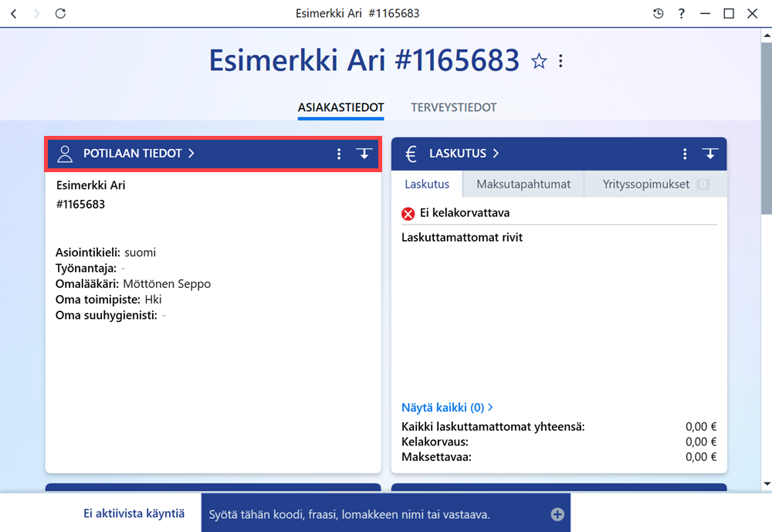
Task: Open the Maksutapahtumat tab
Action: pyautogui.click(x=523, y=185)
